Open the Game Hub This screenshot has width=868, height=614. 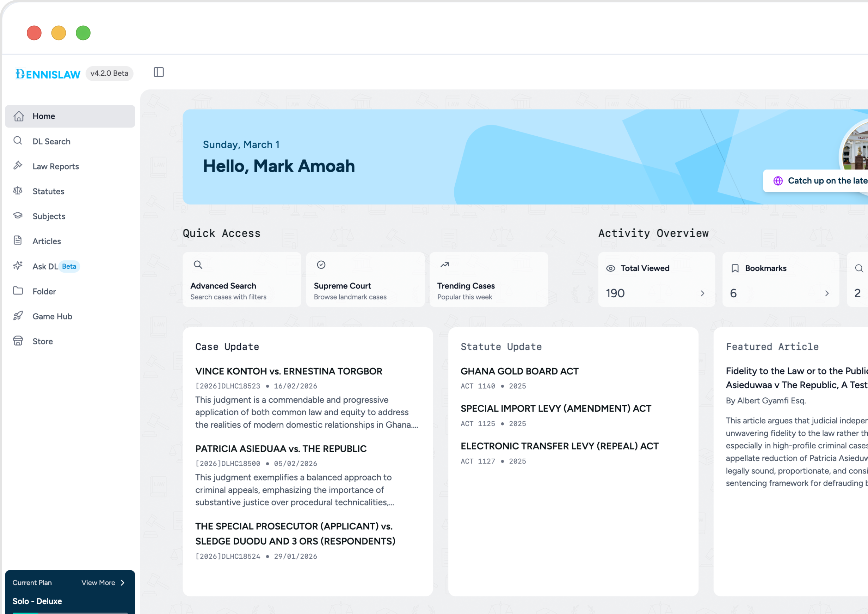[x=52, y=316]
